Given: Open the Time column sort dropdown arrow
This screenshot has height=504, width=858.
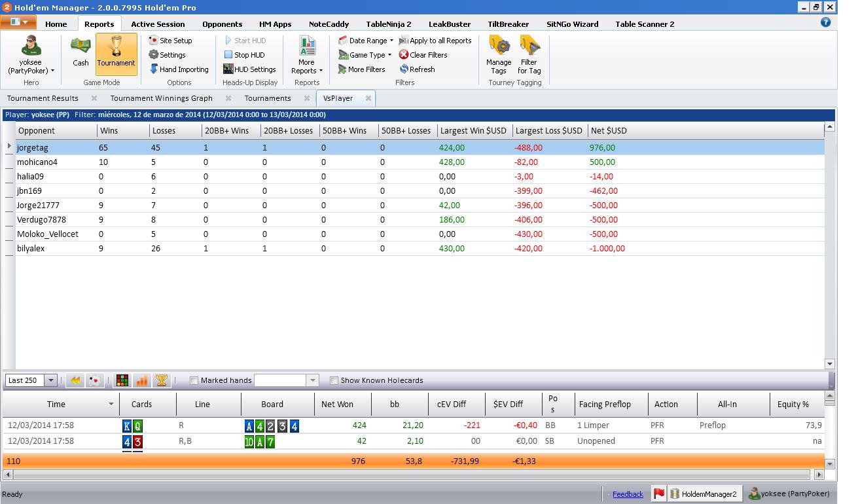Looking at the screenshot, I should [x=111, y=405].
